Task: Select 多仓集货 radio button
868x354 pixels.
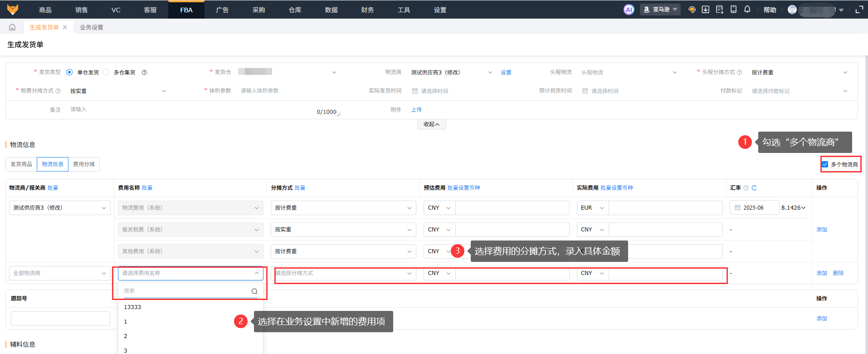Action: pos(106,72)
